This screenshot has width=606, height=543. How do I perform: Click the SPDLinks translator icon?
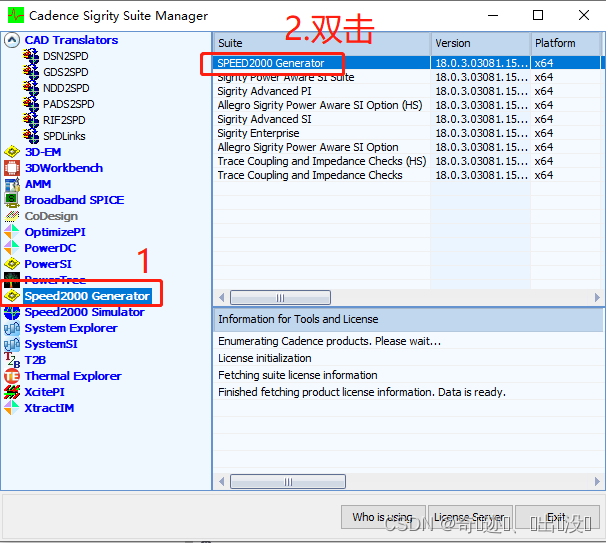[31, 136]
